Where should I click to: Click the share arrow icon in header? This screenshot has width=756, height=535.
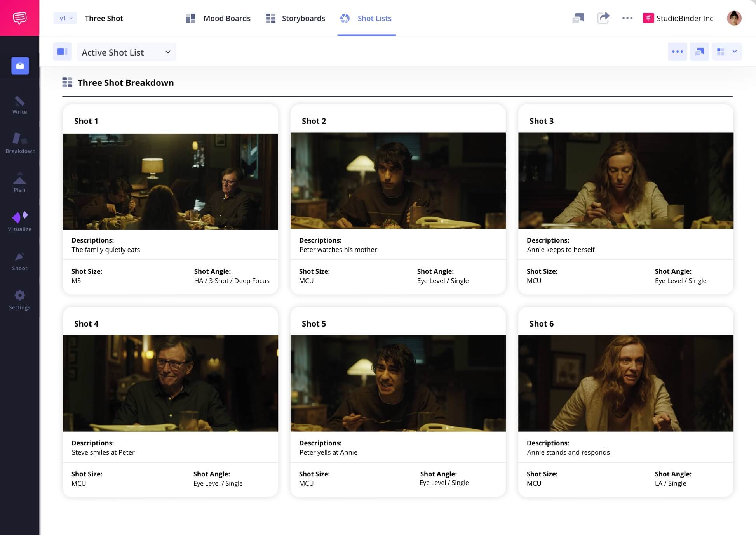coord(603,18)
